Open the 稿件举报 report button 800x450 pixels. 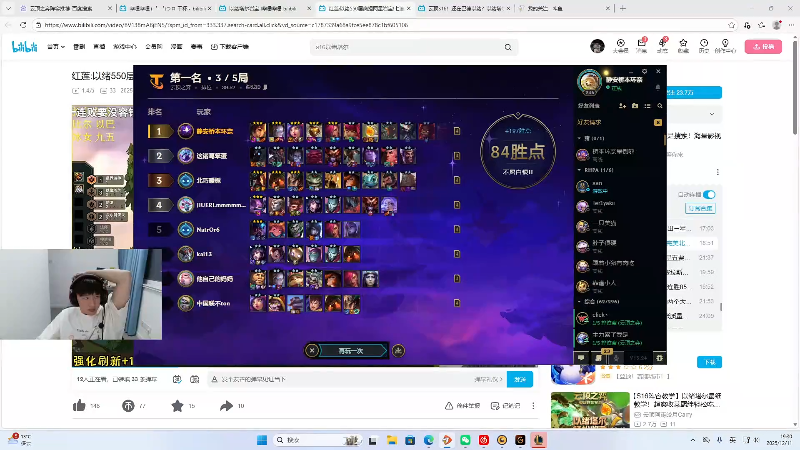click(x=462, y=406)
